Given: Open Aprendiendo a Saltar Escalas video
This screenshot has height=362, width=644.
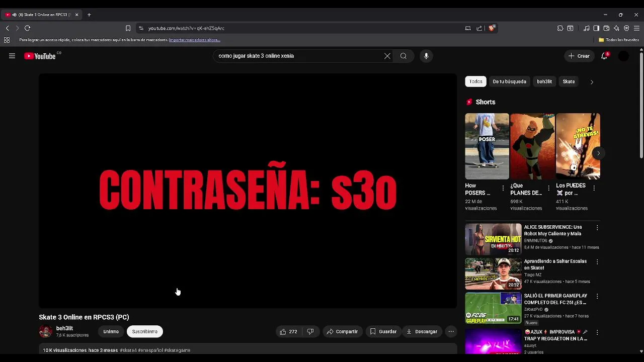Looking at the screenshot, I should click(x=493, y=274).
